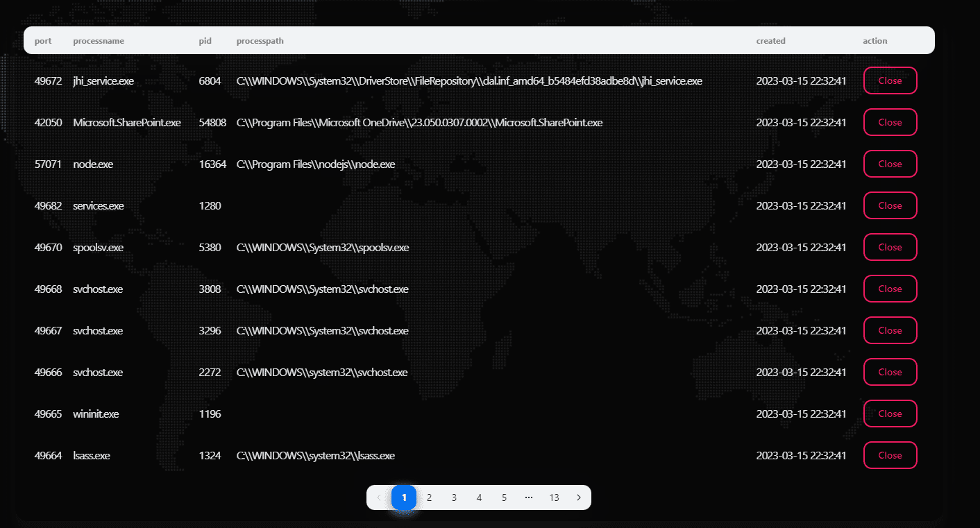The height and width of the screenshot is (528, 980).
Task: Click the processname column header
Action: point(99,41)
